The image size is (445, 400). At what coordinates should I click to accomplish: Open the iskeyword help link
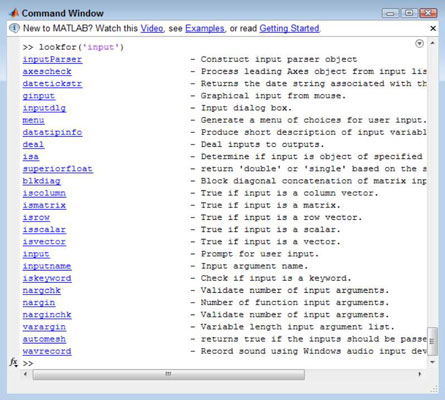pos(47,278)
